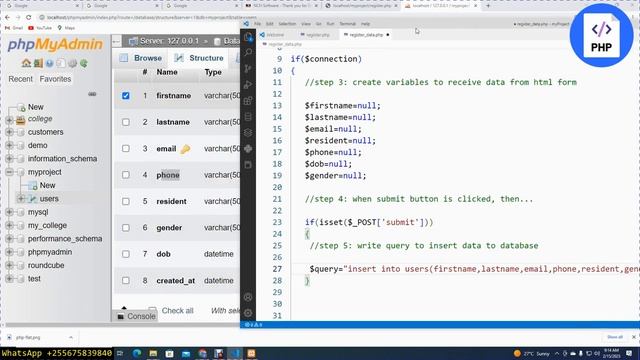Open the roundcube database link

[x=46, y=265]
